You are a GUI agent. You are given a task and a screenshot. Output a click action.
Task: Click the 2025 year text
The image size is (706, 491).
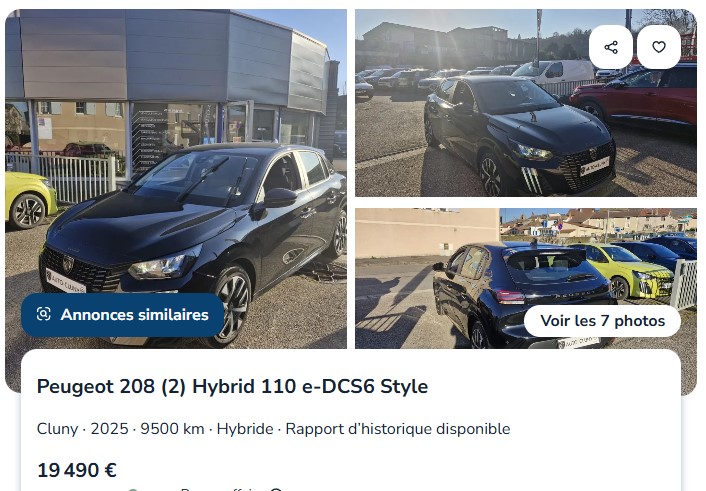click(x=109, y=429)
